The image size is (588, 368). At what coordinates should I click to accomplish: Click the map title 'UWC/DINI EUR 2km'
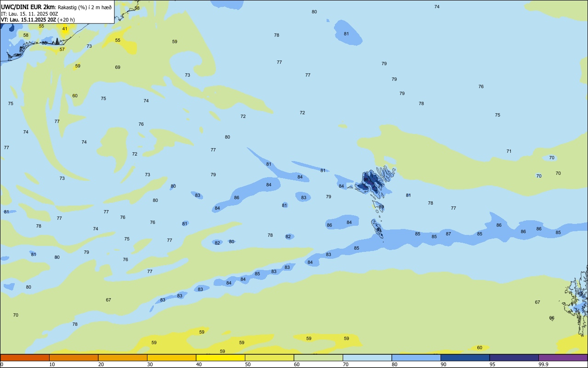pos(28,7)
